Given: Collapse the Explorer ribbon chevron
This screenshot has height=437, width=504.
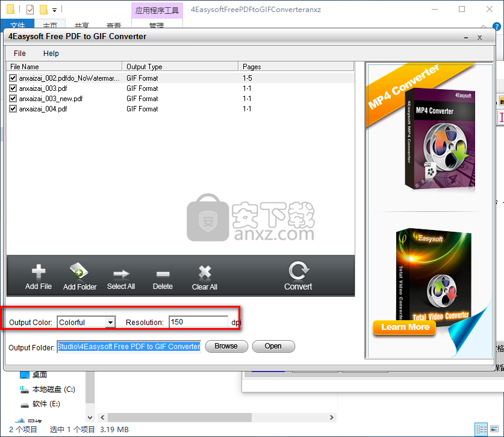Looking at the screenshot, I should pyautogui.click(x=484, y=26).
